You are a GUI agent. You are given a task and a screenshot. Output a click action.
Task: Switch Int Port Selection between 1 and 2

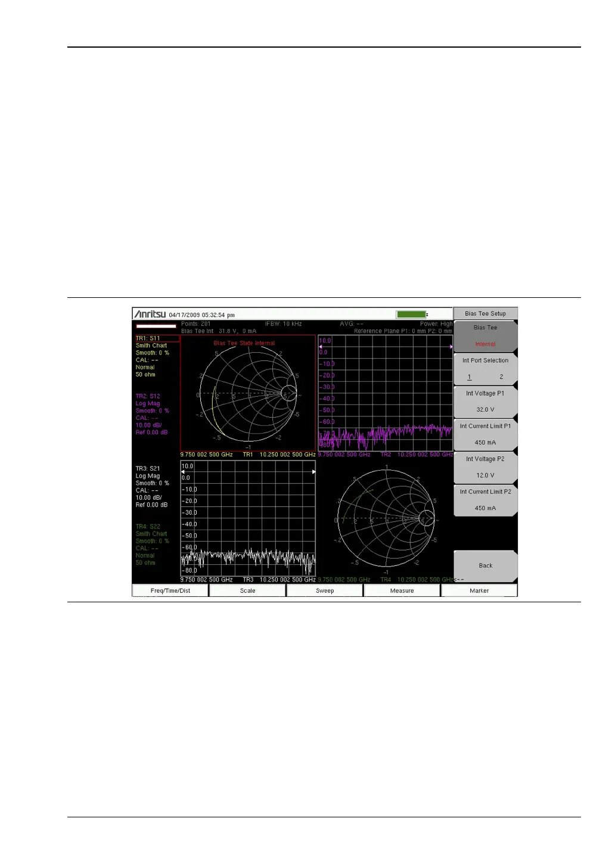(x=486, y=369)
